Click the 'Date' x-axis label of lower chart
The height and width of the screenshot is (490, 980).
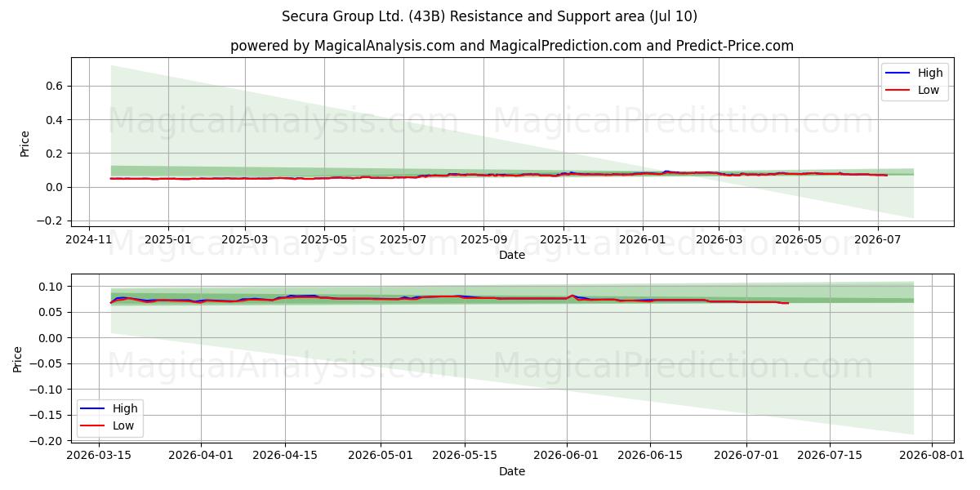click(x=512, y=471)
